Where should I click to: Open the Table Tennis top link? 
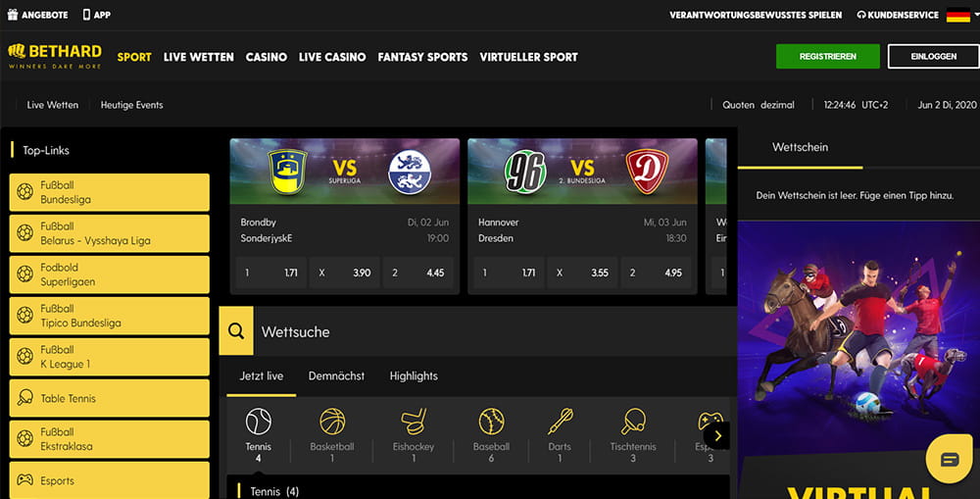pos(110,398)
